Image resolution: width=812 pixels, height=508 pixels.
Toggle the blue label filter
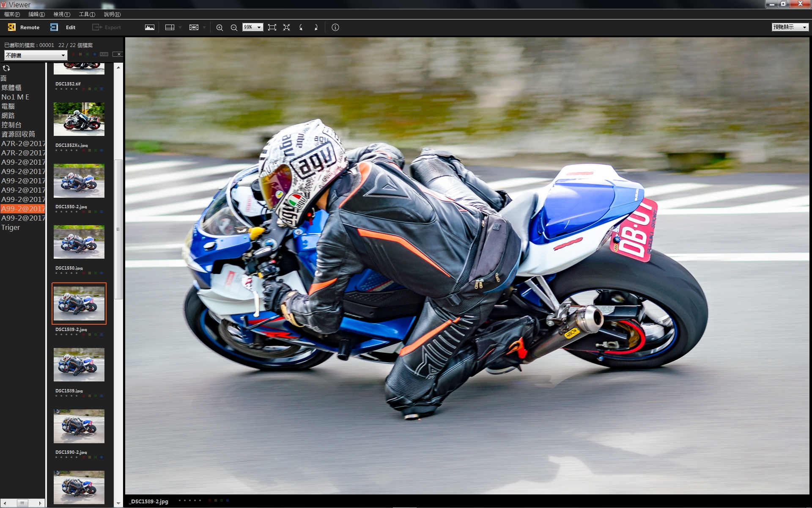94,54
